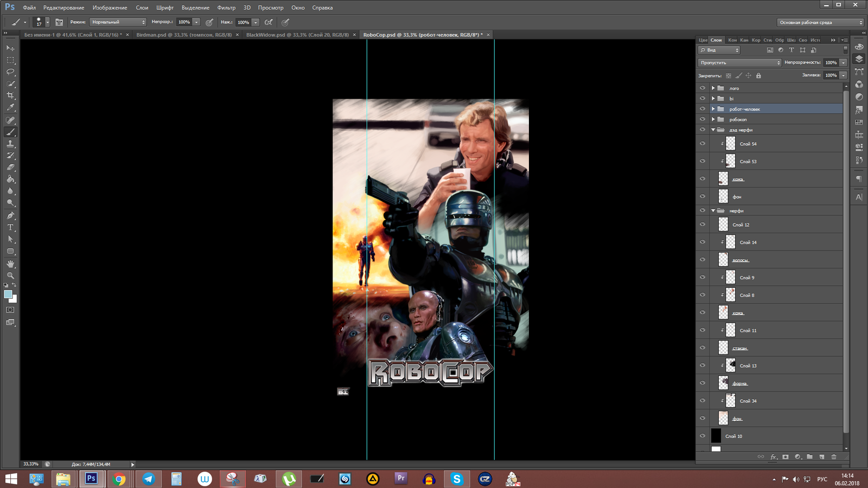The image size is (868, 488).
Task: Hide the робот-человек group
Action: pyautogui.click(x=703, y=109)
